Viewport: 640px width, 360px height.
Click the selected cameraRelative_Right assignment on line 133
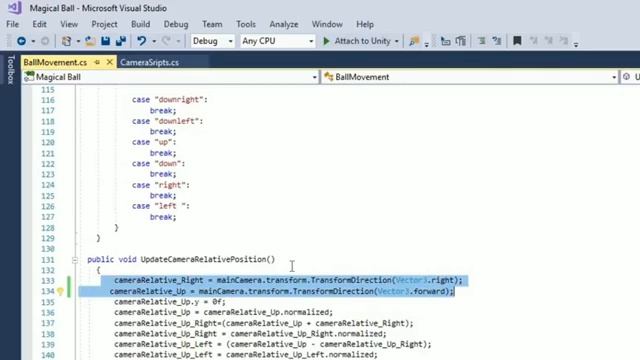(288, 280)
